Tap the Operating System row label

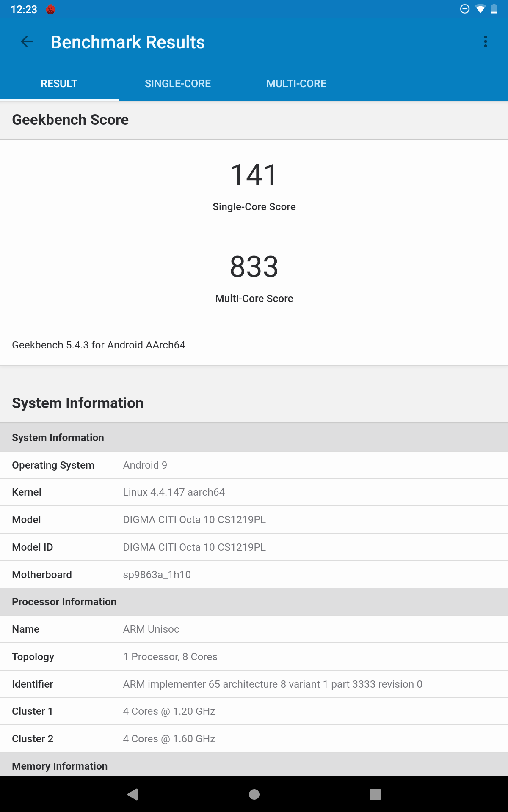point(53,465)
